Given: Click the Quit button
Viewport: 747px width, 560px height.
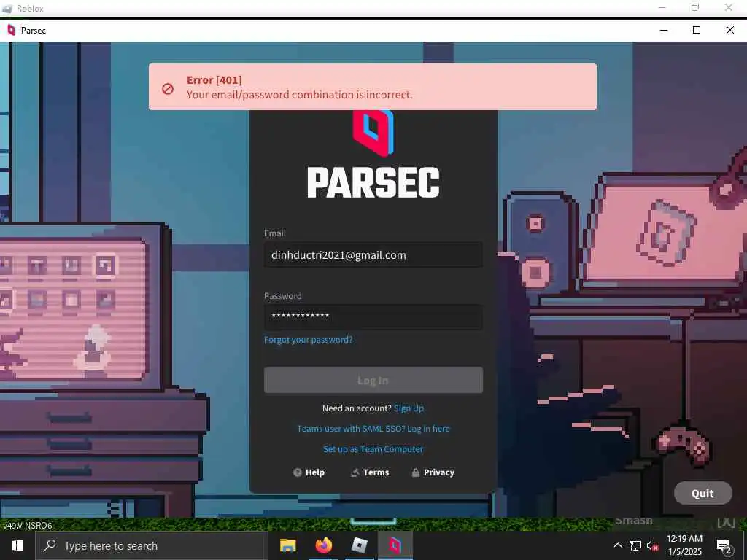Looking at the screenshot, I should pos(703,493).
